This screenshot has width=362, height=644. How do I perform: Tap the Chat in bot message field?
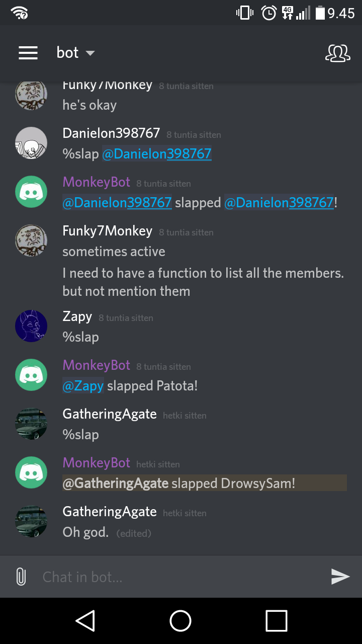point(181,577)
